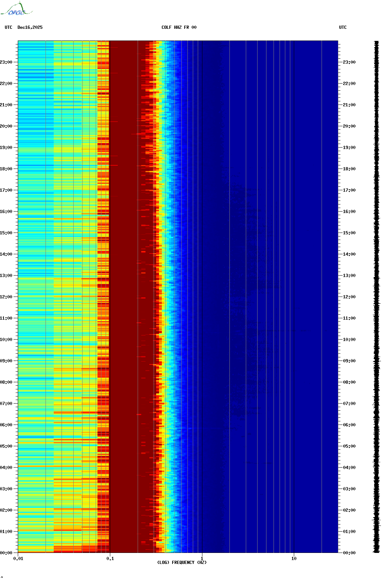
Task: Click the UTC label beside the date
Action: (x=9, y=27)
